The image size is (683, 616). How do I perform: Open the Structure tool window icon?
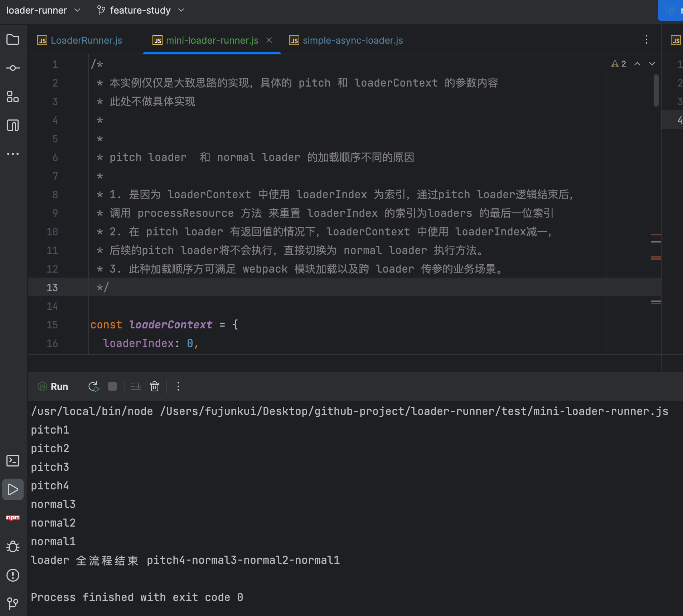(13, 97)
